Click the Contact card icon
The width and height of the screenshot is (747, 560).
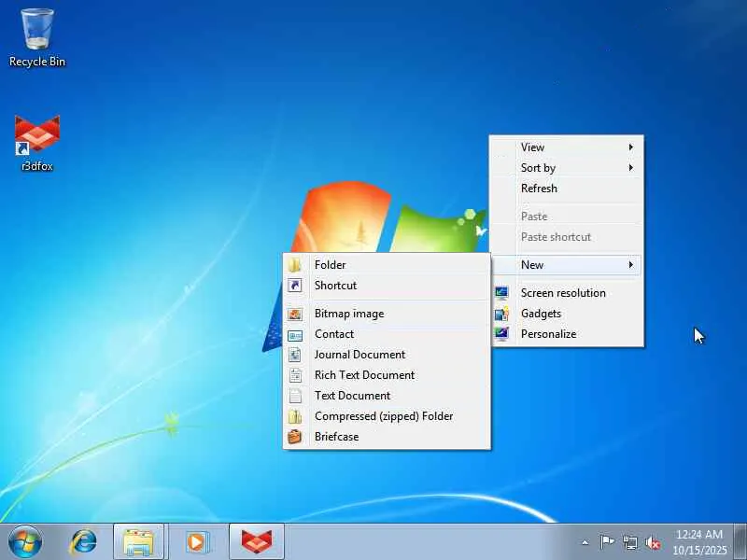click(295, 335)
